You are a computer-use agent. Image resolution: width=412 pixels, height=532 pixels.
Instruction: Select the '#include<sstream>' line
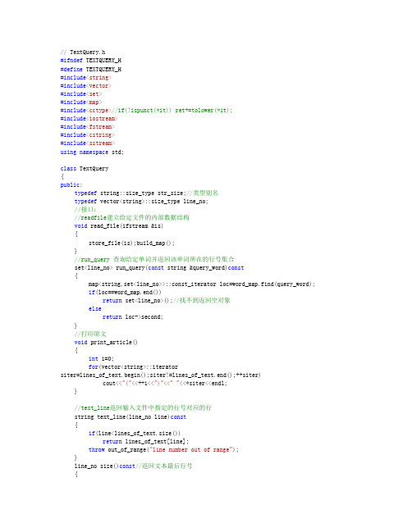tap(87, 143)
